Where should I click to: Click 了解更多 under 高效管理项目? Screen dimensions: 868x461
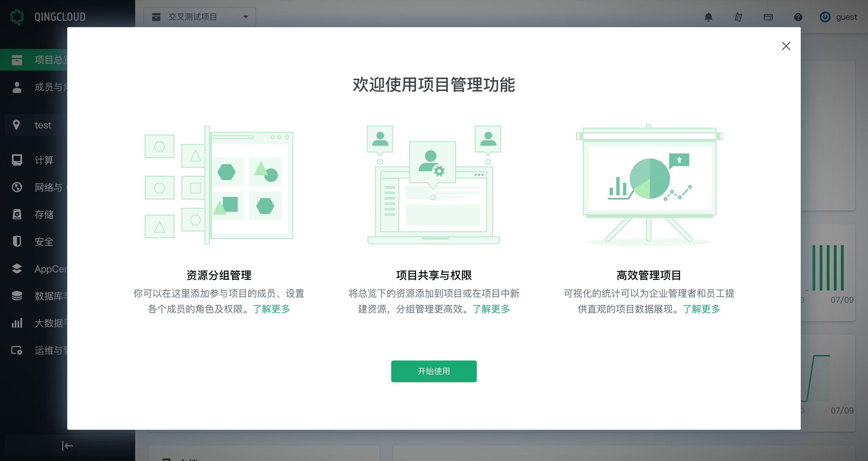702,309
